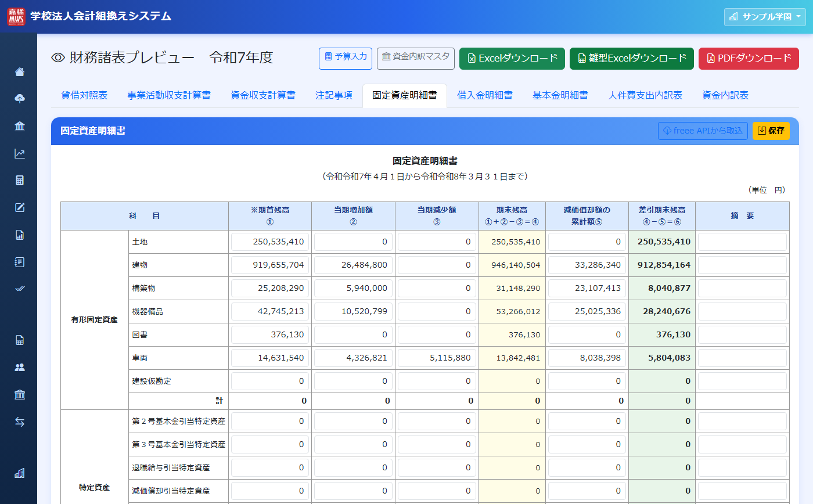This screenshot has height=504, width=813.
Task: Open 資金内訳マスタ
Action: point(416,58)
